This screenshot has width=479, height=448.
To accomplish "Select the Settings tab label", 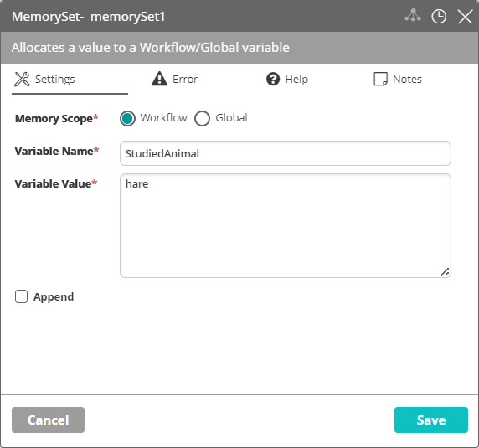I will point(55,80).
